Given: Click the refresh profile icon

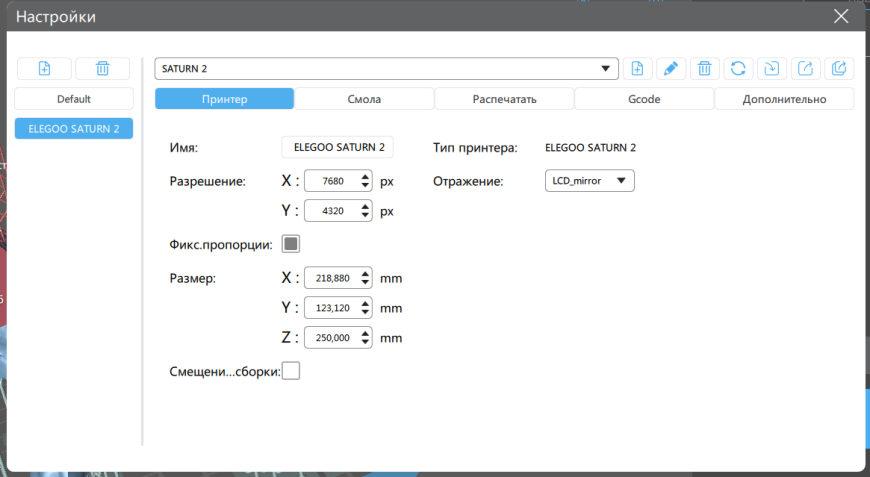Looking at the screenshot, I should [738, 68].
